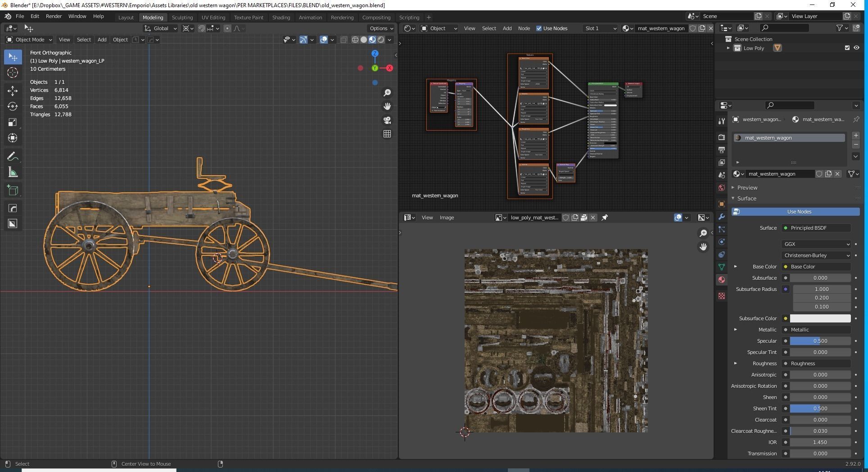Select the Annotate pencil tool
Image resolution: width=868 pixels, height=472 pixels.
[13, 157]
